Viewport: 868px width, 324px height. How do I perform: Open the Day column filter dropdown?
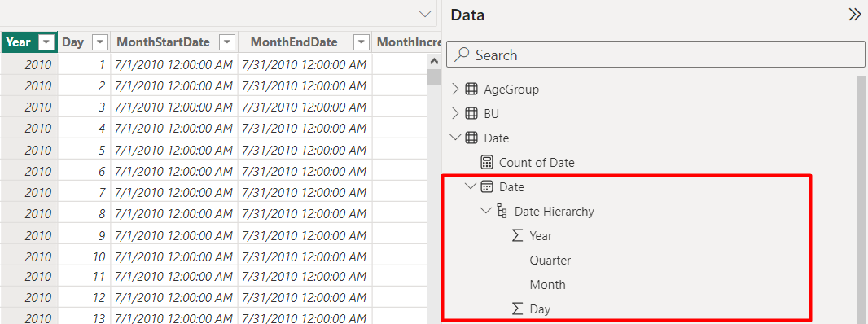pyautogui.click(x=100, y=42)
